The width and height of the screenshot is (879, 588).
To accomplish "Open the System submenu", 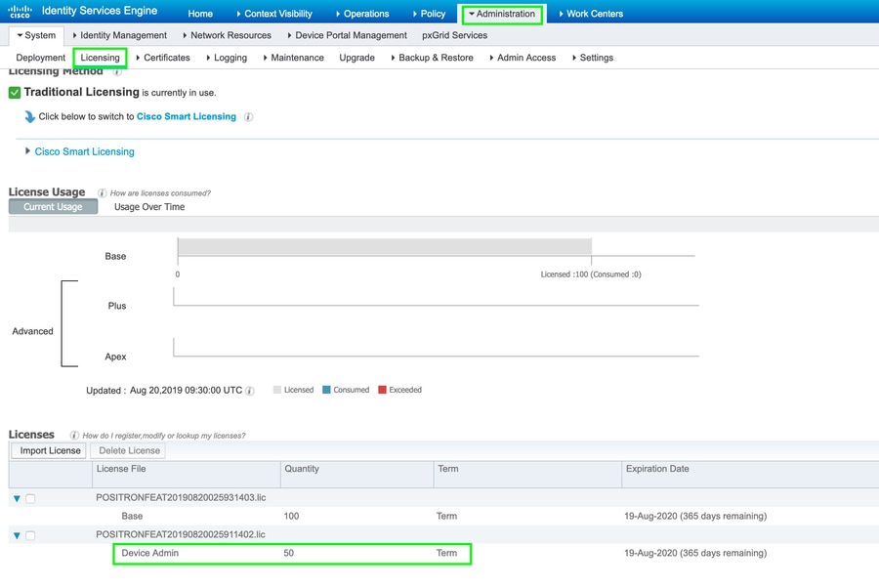I will (x=36, y=35).
